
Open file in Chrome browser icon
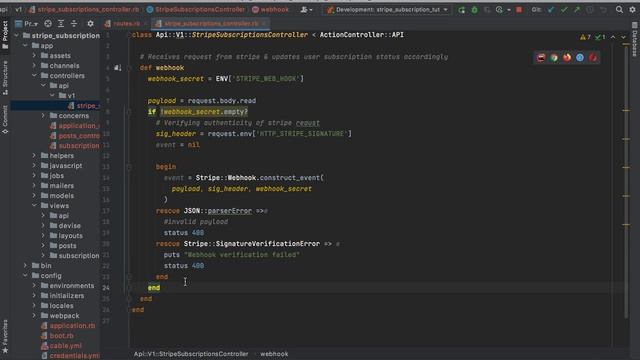click(x=554, y=58)
